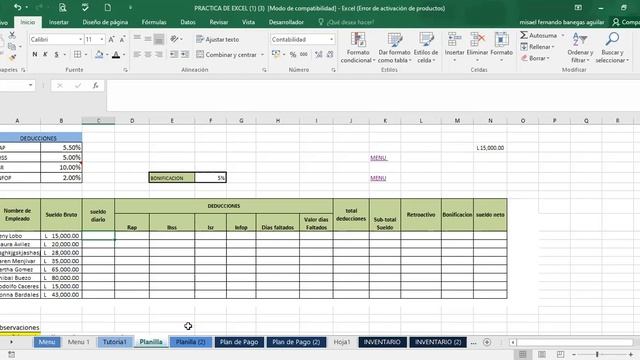Click the Copy icon in the clipboard group
This screenshot has width=640, height=360.
click(x=12, y=47)
